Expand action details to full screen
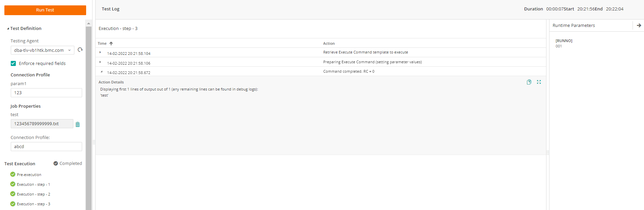The height and width of the screenshot is (210, 644). tap(539, 82)
